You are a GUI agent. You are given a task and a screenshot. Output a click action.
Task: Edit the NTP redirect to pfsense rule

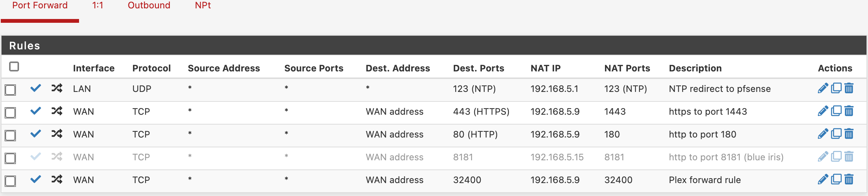point(823,89)
